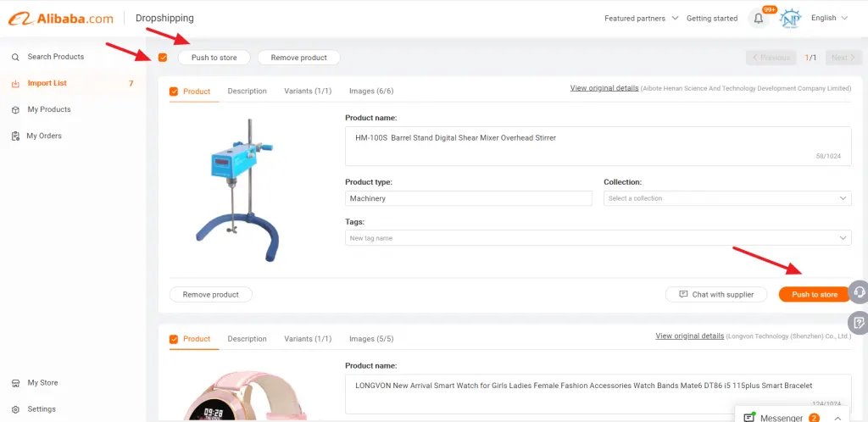Open Variants (1/1) tab of HM-100S mixer
Screen dimensions: 868x422
308,92
